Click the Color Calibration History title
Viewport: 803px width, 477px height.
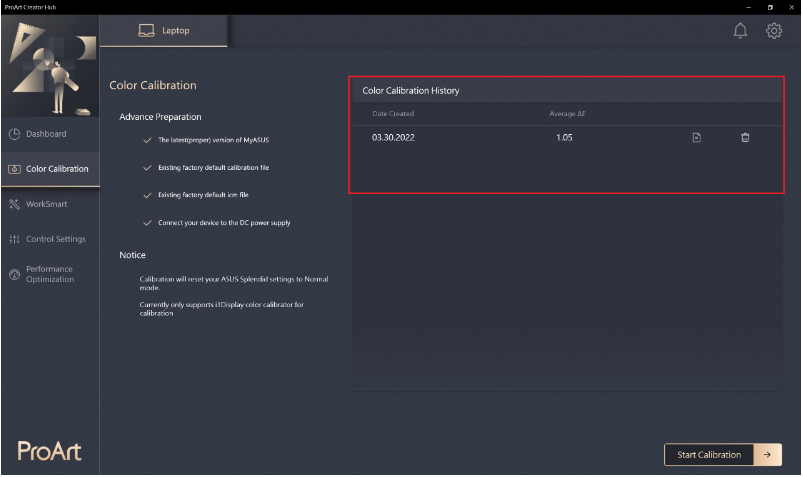pos(410,91)
